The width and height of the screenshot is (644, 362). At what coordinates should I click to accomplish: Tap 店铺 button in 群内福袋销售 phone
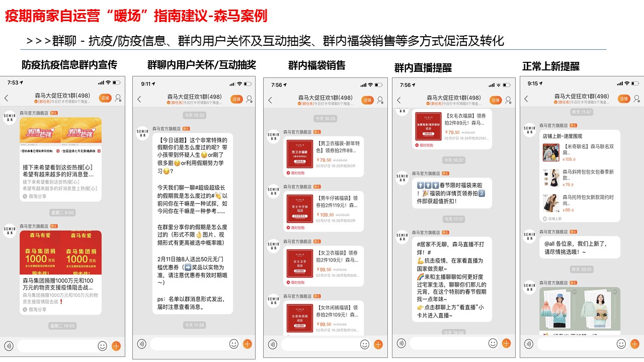pos(368,100)
